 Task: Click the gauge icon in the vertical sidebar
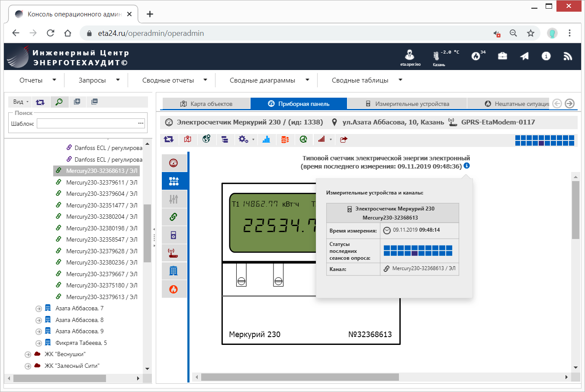[174, 163]
